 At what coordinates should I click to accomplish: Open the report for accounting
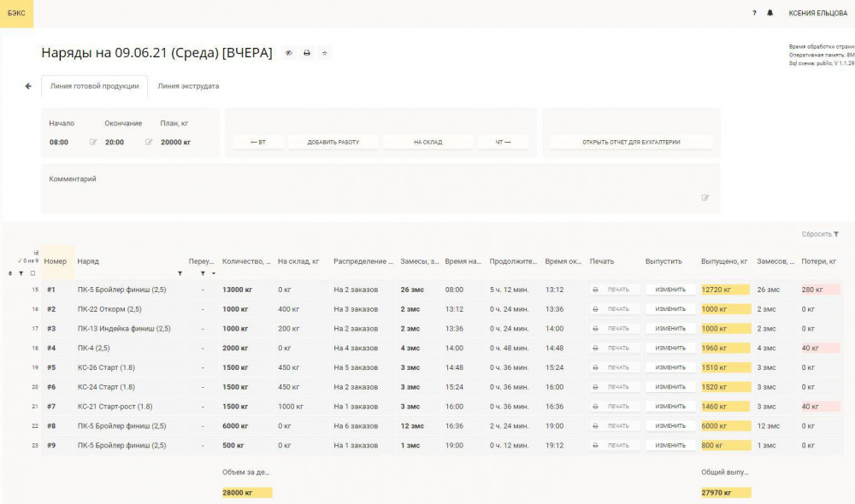pos(631,142)
